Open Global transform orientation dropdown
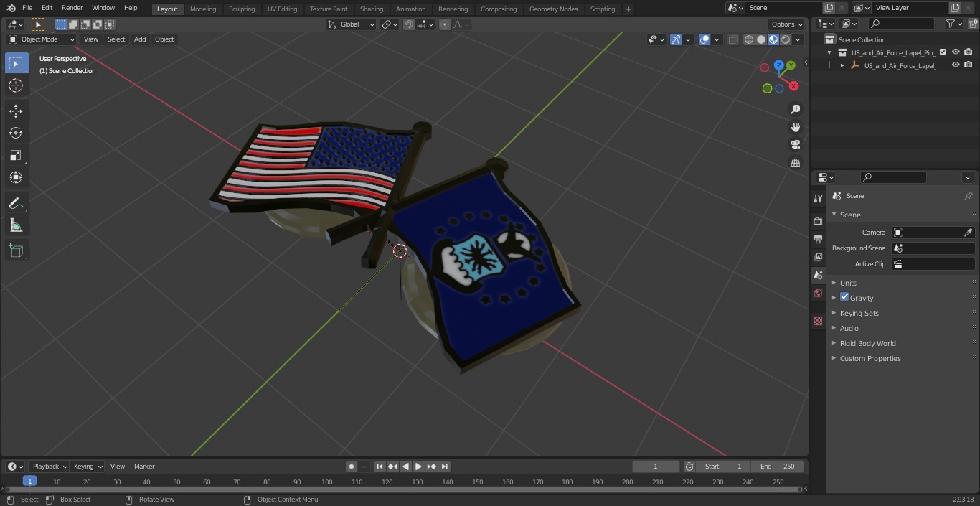The image size is (980, 506). [x=352, y=24]
